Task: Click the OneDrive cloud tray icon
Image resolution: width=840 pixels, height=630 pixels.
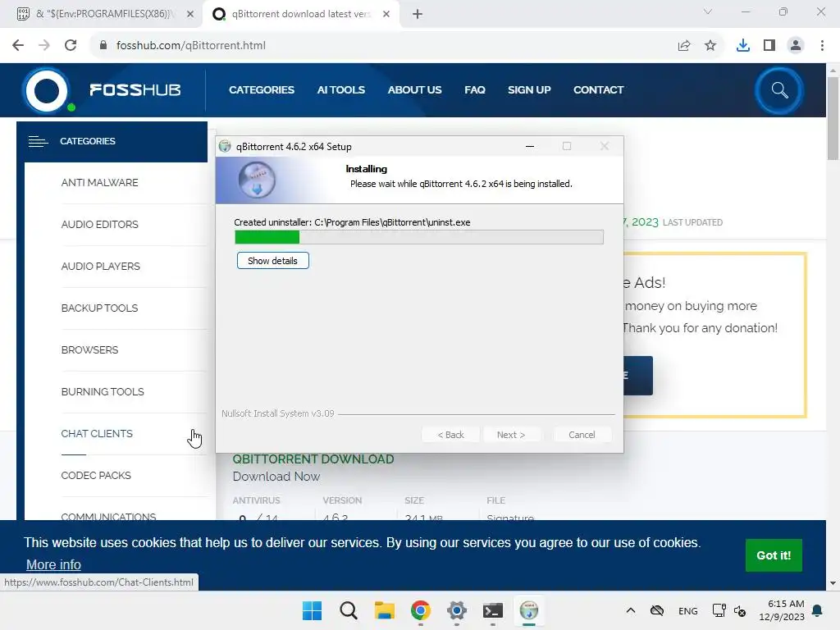Action: pyautogui.click(x=657, y=610)
